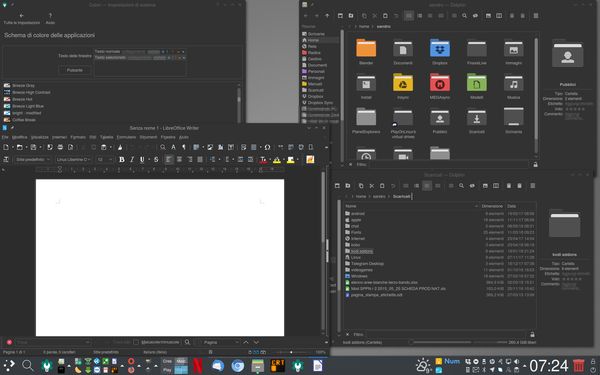Open the Formato menu in Writer
The image size is (600, 375).
78,137
